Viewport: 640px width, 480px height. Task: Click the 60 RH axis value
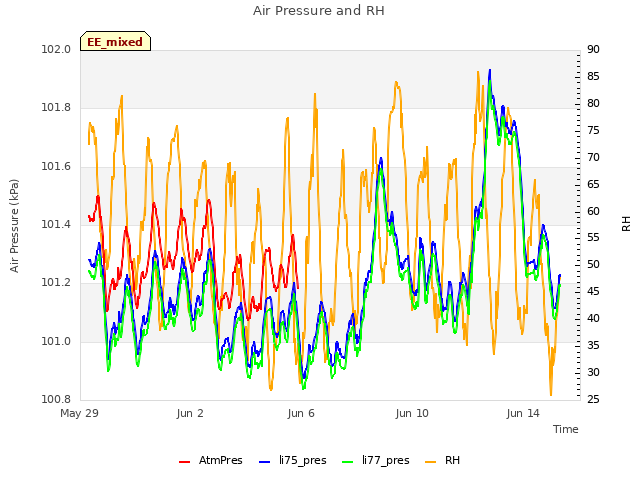coord(593,211)
